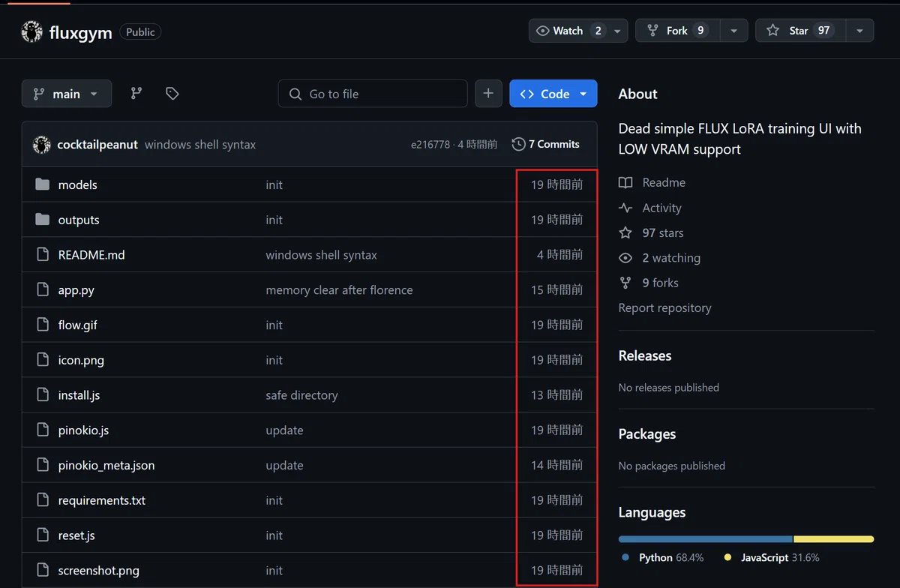Open the flow.gif file
The image size is (900, 588).
(78, 325)
